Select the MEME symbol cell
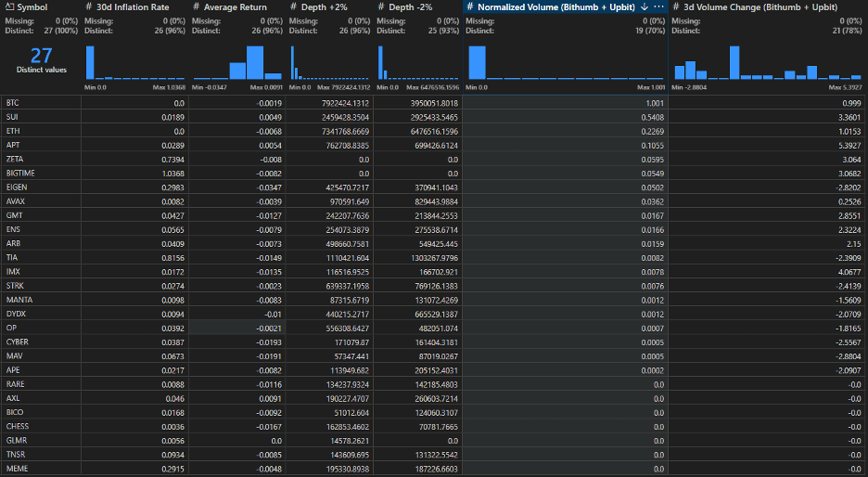Image resolution: width=868 pixels, height=477 pixels. (41, 469)
